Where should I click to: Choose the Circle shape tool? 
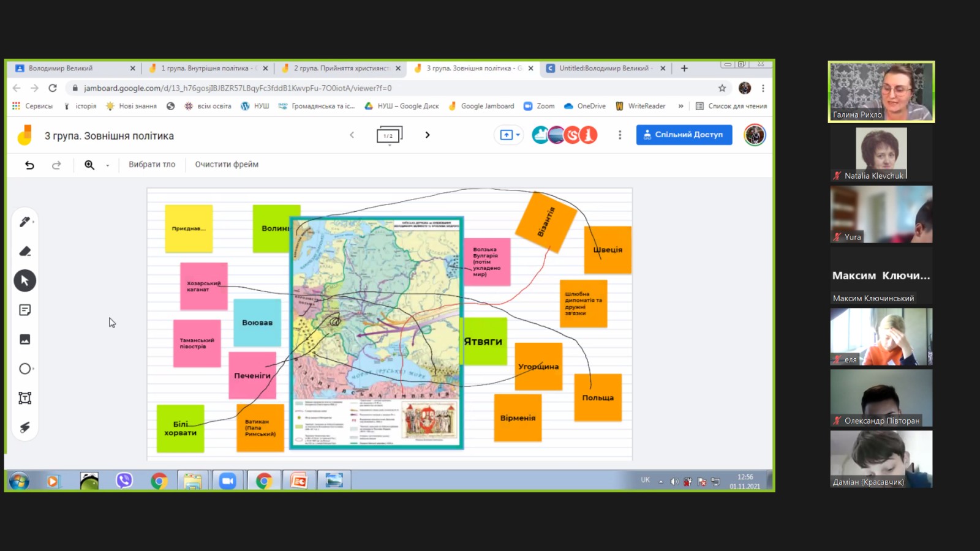click(24, 369)
